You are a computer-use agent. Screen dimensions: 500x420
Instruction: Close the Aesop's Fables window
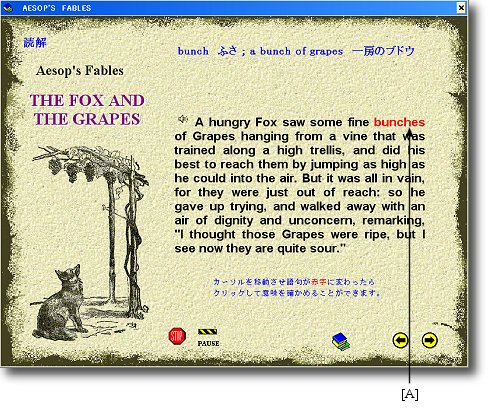coord(461,7)
